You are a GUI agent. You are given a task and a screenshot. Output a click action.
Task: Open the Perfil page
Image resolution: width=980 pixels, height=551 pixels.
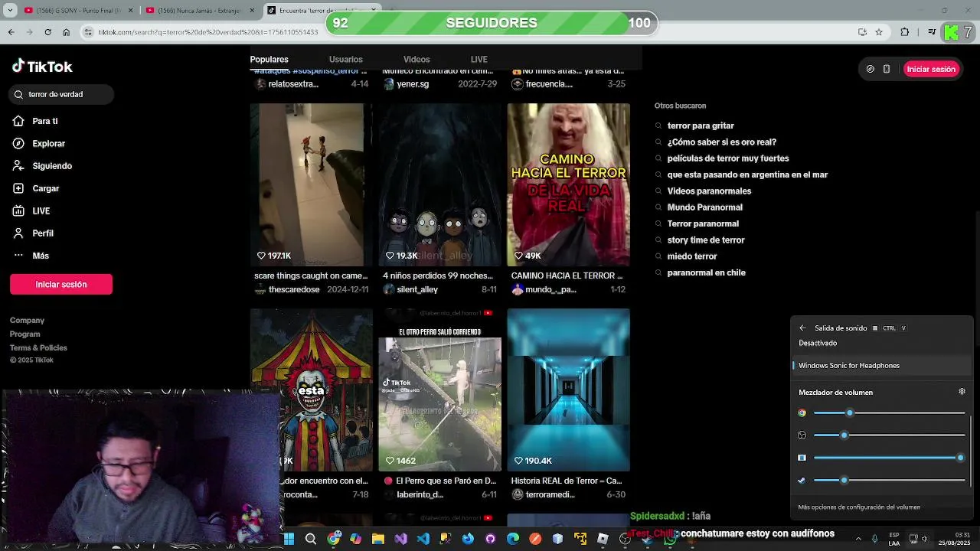[x=33, y=233]
